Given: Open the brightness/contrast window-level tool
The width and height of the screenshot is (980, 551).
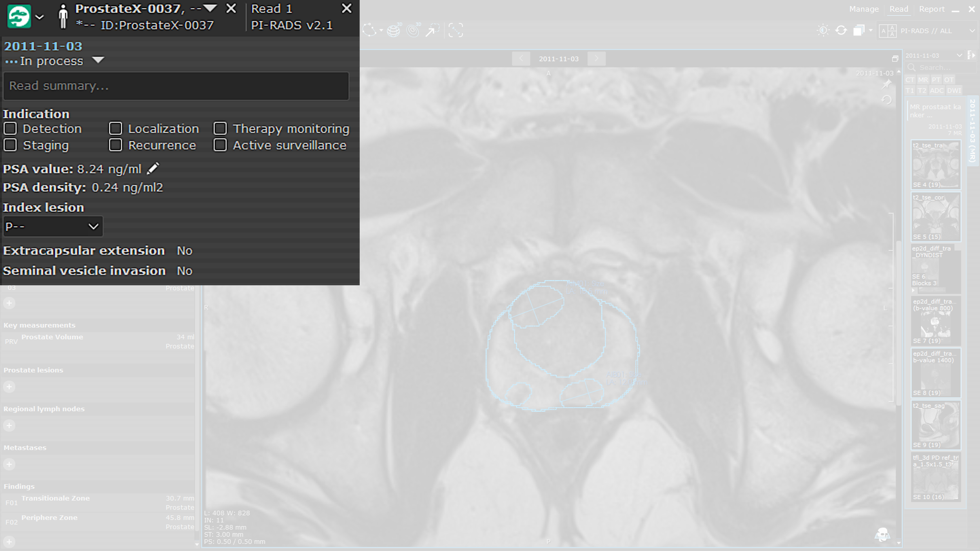Looking at the screenshot, I should [823, 31].
